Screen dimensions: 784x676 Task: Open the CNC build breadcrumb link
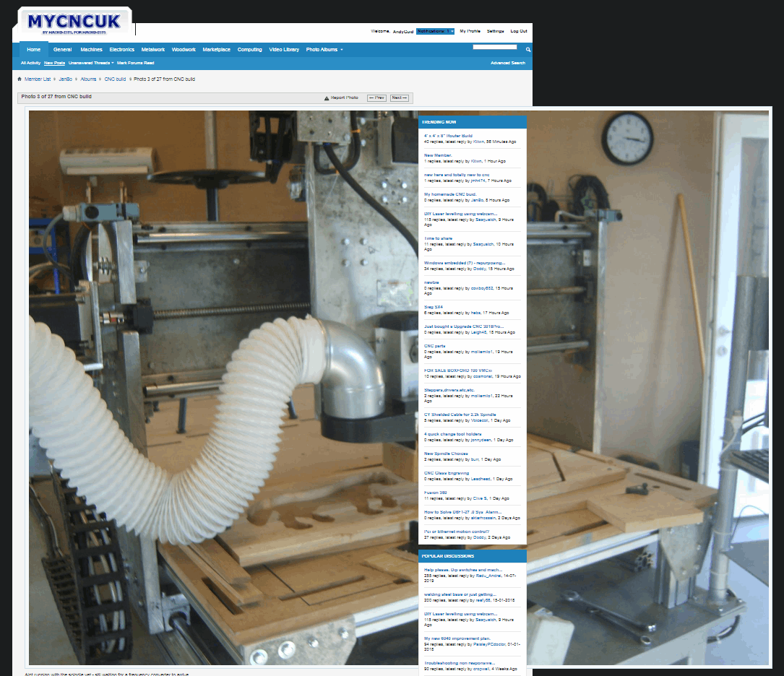click(x=115, y=79)
